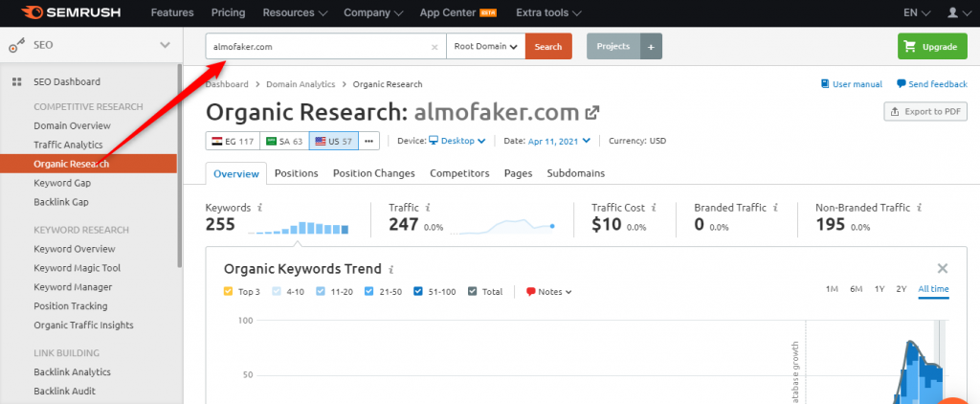Click the Projects button
The image size is (980, 404).
point(613,47)
